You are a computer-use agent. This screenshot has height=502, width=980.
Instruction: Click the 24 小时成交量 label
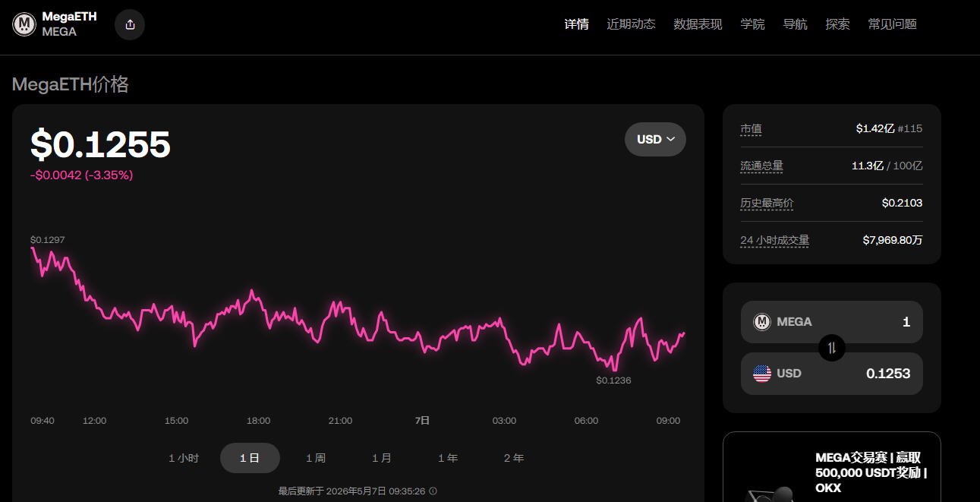coord(775,240)
